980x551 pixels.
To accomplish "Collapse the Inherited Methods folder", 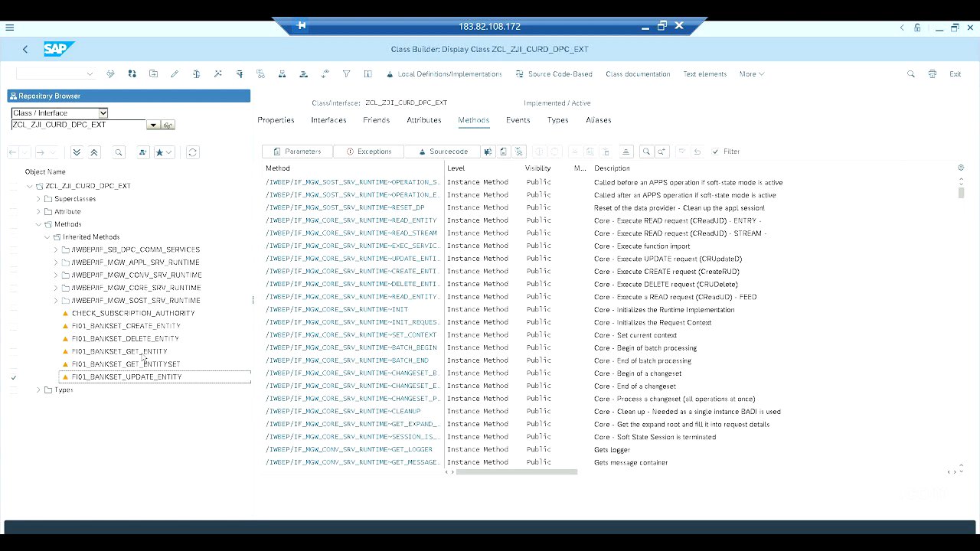I will [x=47, y=236].
